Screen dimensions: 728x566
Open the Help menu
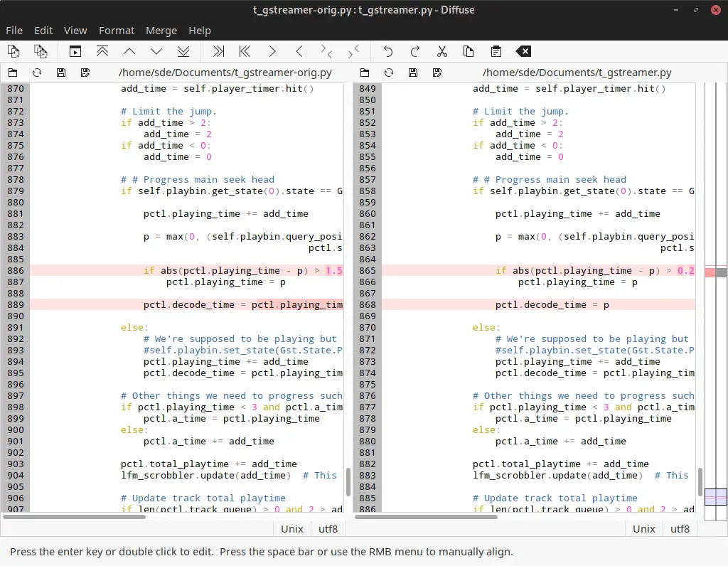(200, 30)
